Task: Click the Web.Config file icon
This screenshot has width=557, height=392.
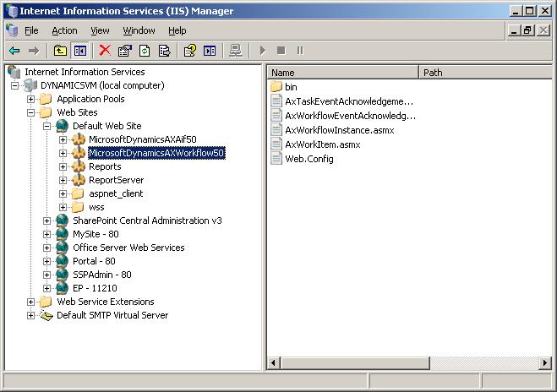Action: (276, 159)
